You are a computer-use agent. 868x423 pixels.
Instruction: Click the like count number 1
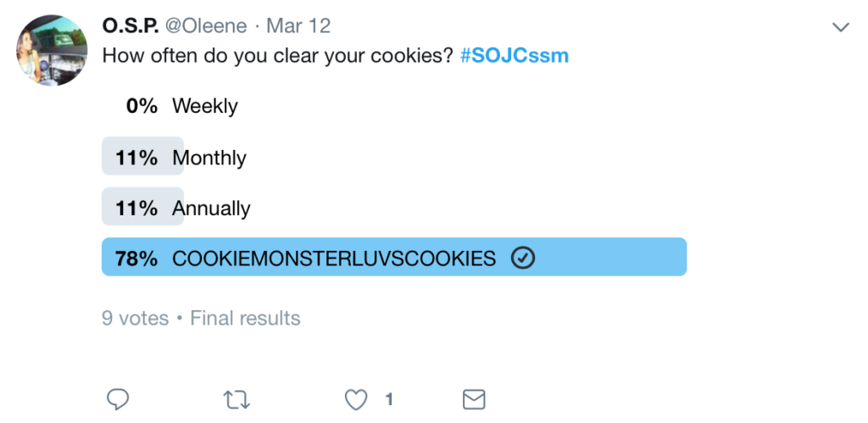point(389,399)
